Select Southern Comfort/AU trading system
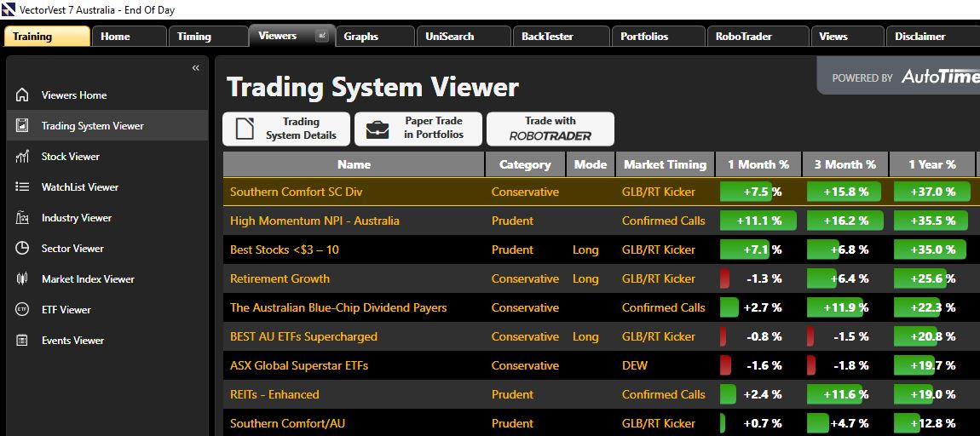The image size is (980, 436). click(x=287, y=423)
